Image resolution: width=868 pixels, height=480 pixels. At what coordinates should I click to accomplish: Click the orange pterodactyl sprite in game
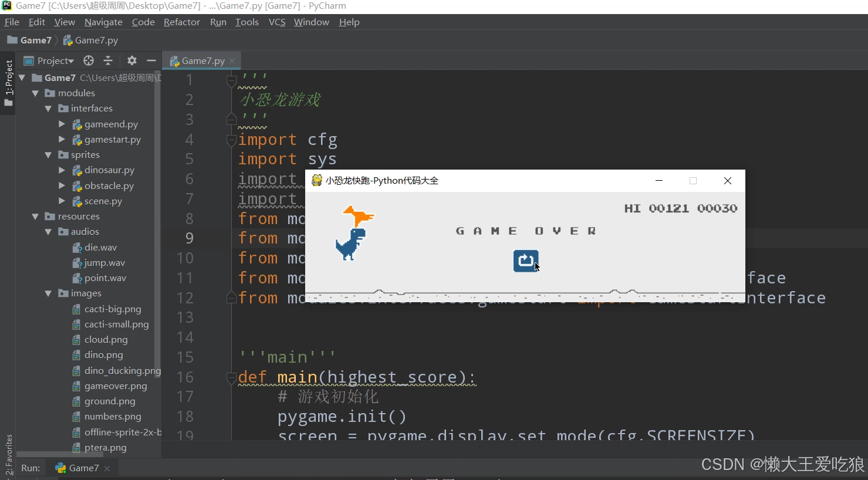[x=359, y=217]
